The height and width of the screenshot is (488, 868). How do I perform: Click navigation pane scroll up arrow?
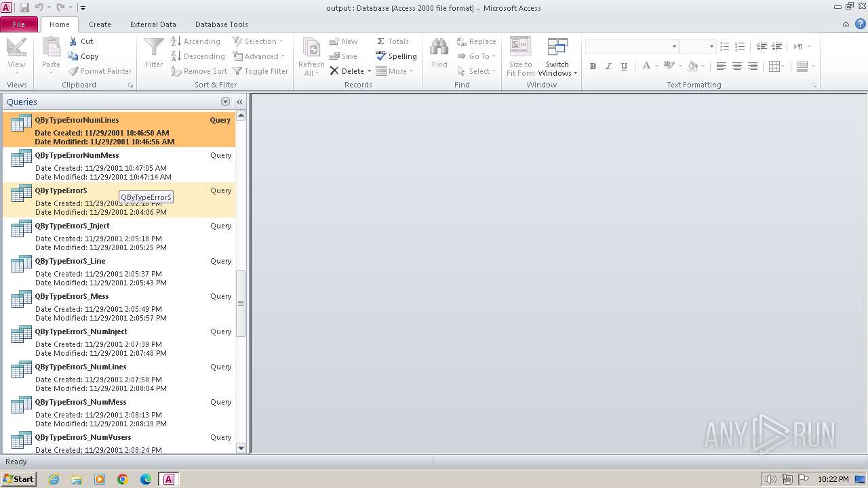[x=241, y=116]
